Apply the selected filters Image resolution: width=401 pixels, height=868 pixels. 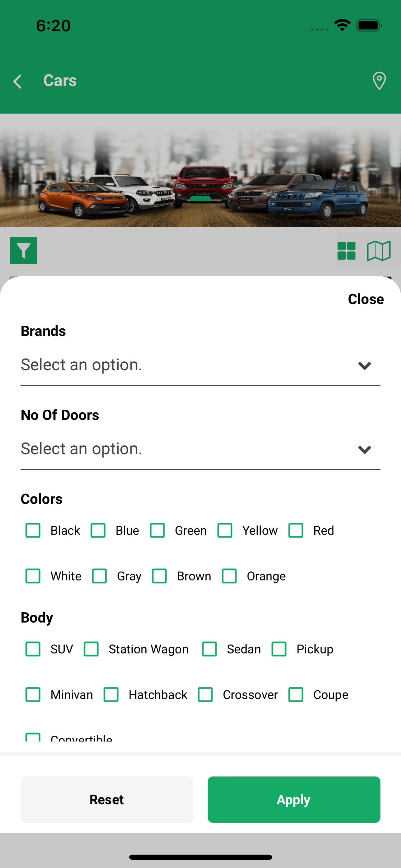click(294, 799)
